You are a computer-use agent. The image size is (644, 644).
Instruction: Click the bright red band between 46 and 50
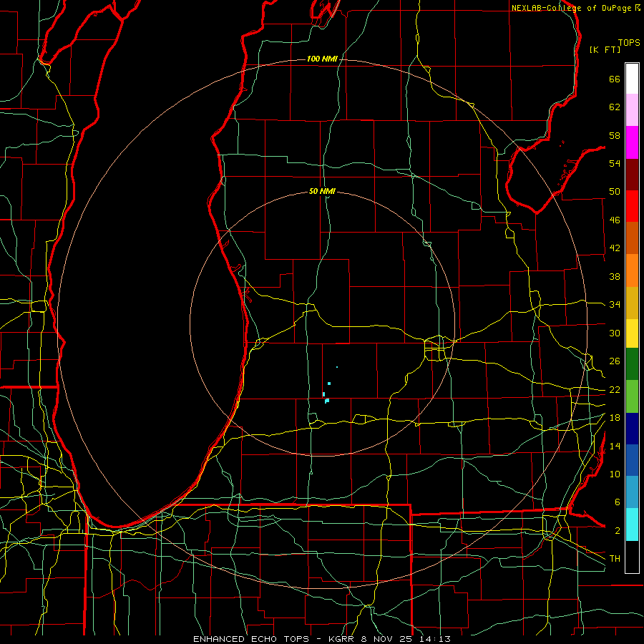coord(632,206)
